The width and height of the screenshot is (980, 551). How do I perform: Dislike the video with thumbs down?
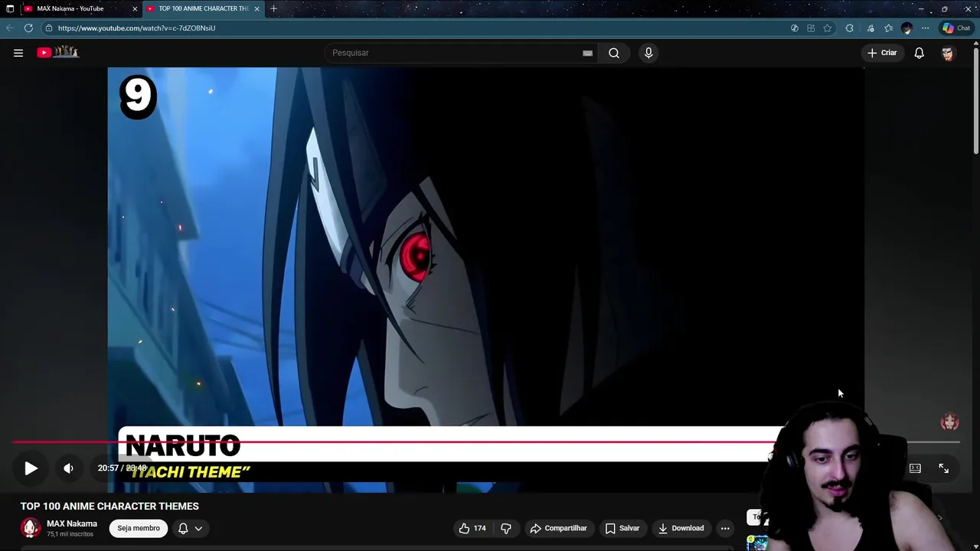[x=506, y=528]
